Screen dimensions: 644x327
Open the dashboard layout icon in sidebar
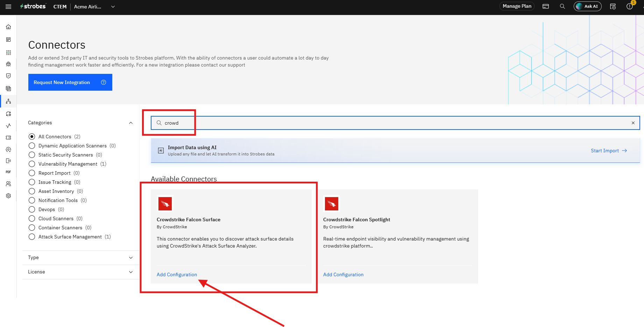(8, 40)
